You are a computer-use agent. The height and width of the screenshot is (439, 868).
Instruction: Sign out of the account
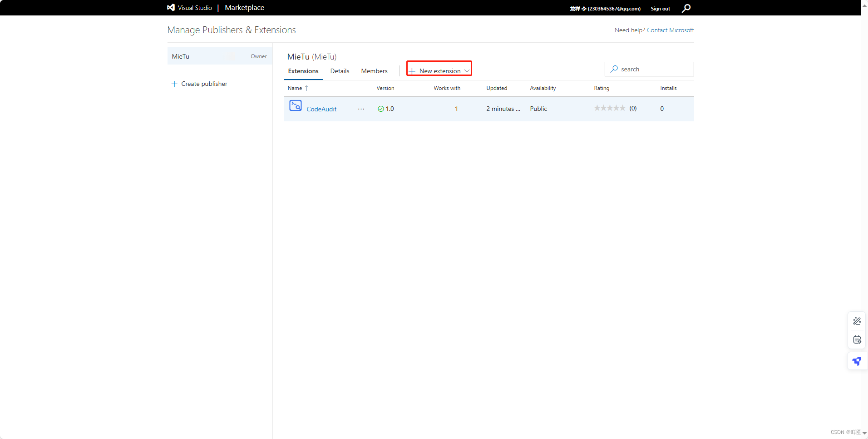coord(660,9)
